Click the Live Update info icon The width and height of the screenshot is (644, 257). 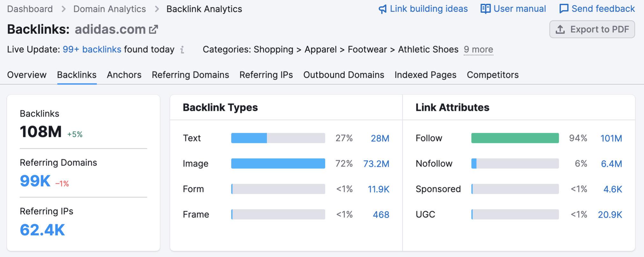(x=182, y=50)
